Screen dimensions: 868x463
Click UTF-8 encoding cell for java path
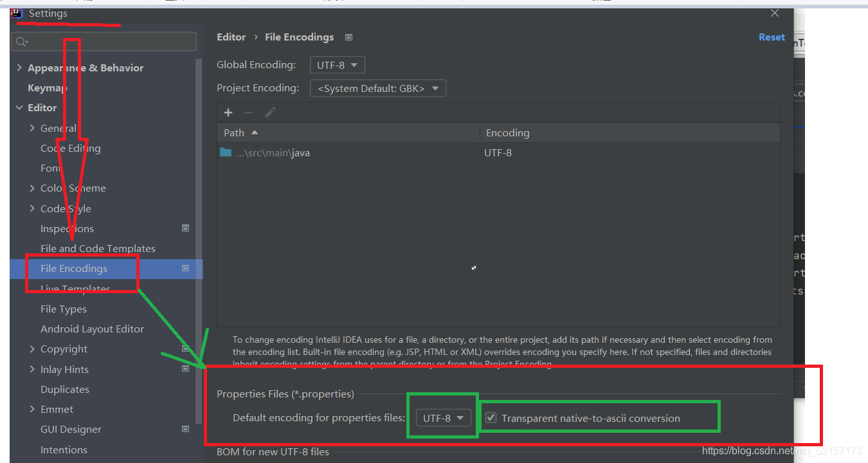tap(498, 152)
